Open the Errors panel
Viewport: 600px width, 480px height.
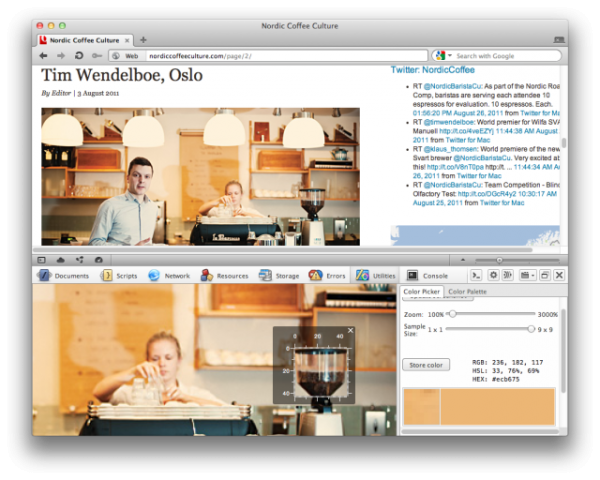point(328,275)
